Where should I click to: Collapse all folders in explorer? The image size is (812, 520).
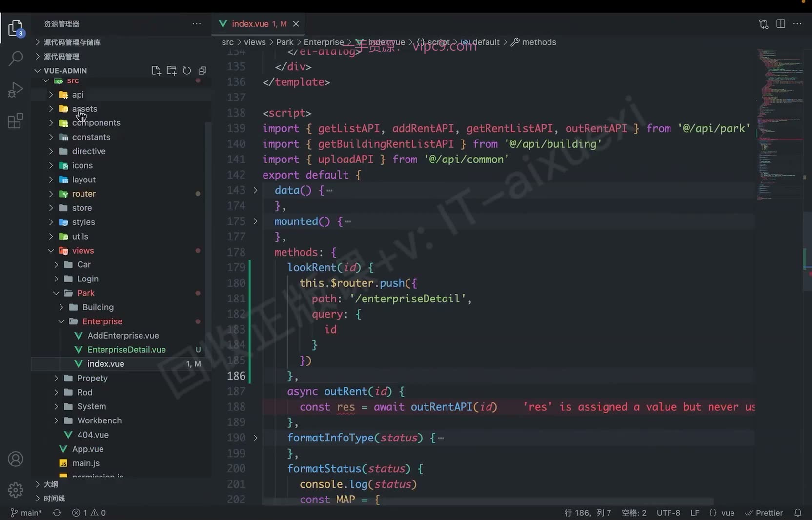[x=203, y=71]
